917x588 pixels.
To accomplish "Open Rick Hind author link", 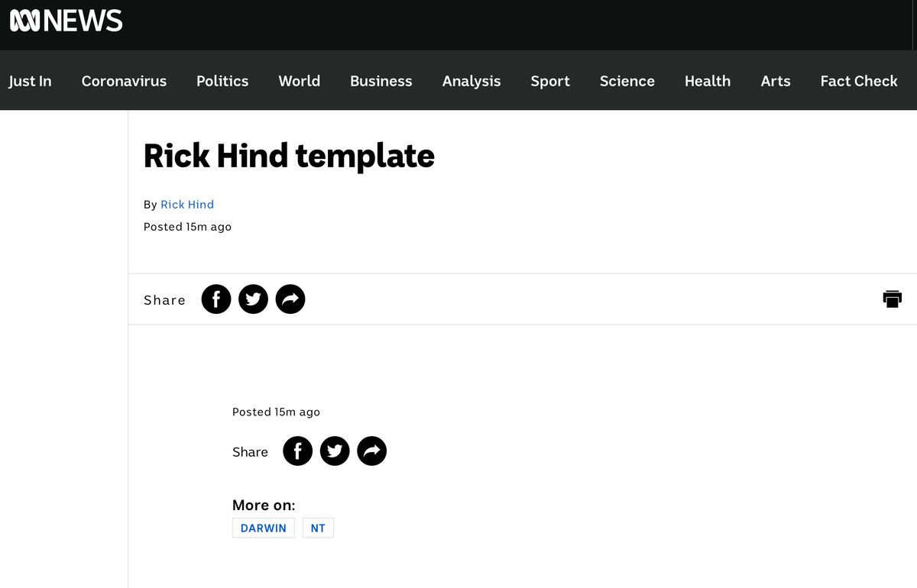I will pos(187,205).
